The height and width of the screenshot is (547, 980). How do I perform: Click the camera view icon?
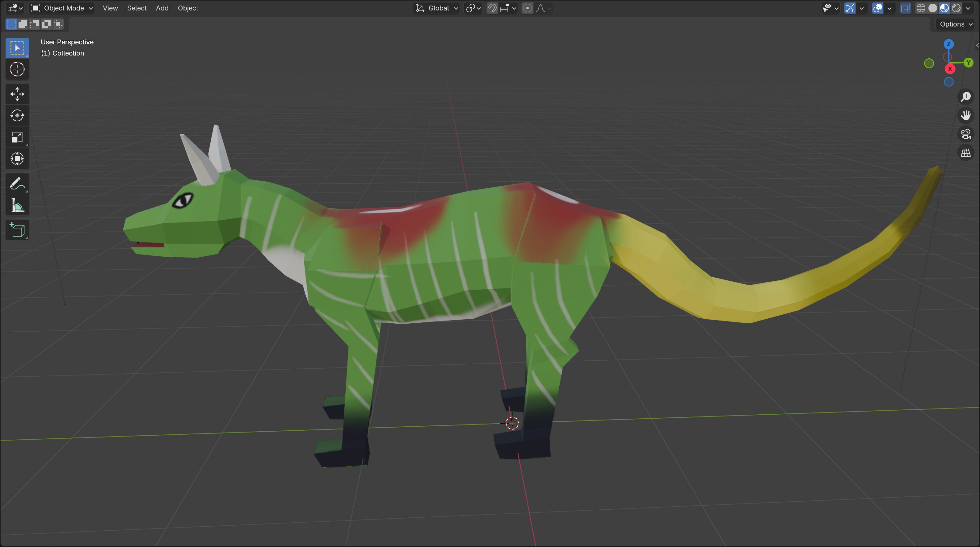click(965, 134)
